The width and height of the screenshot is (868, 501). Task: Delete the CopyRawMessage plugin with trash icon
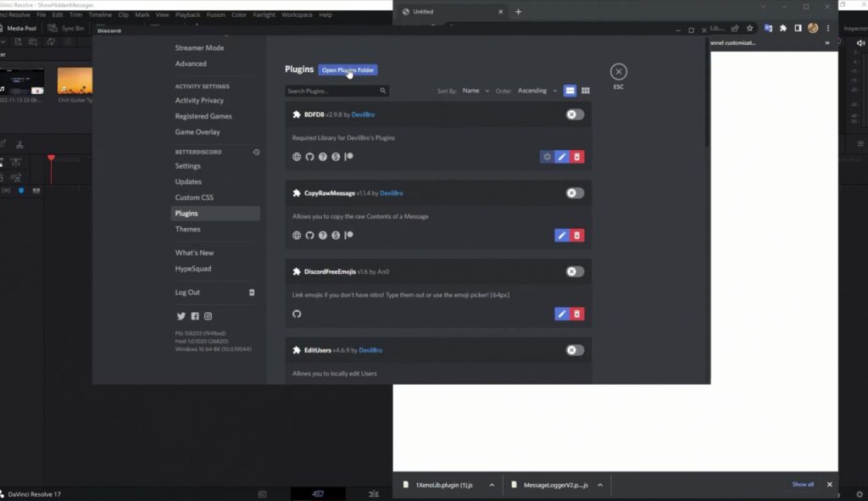(576, 236)
